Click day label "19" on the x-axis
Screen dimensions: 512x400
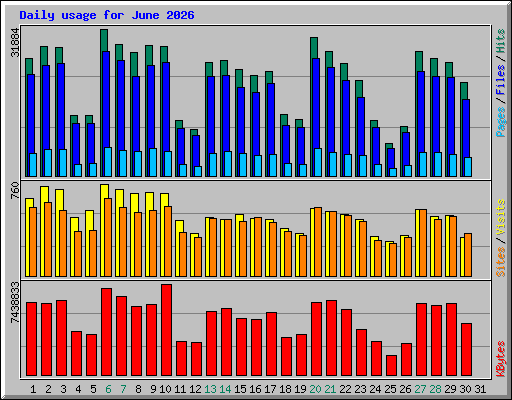(300, 389)
